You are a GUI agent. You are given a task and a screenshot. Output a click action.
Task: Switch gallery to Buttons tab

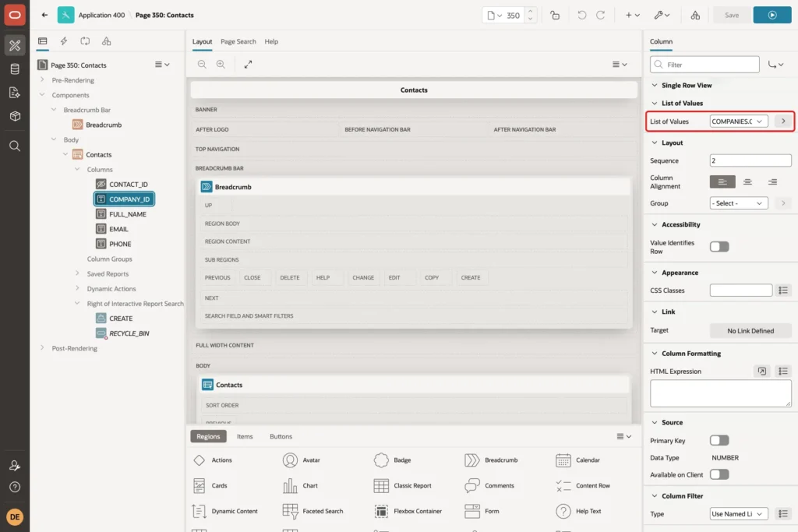[x=281, y=436]
